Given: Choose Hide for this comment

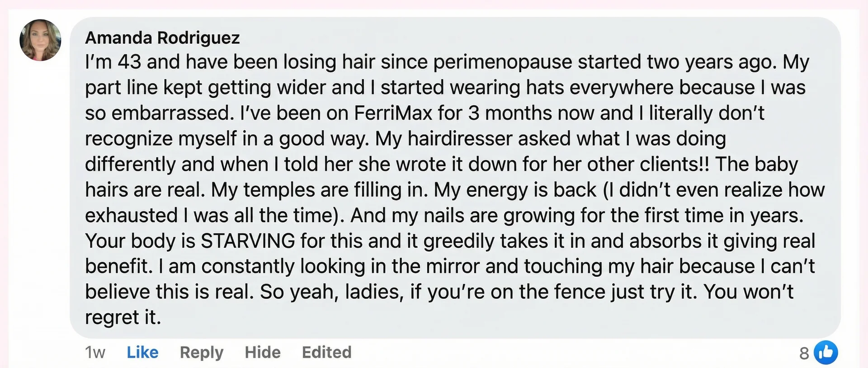Looking at the screenshot, I should (262, 352).
